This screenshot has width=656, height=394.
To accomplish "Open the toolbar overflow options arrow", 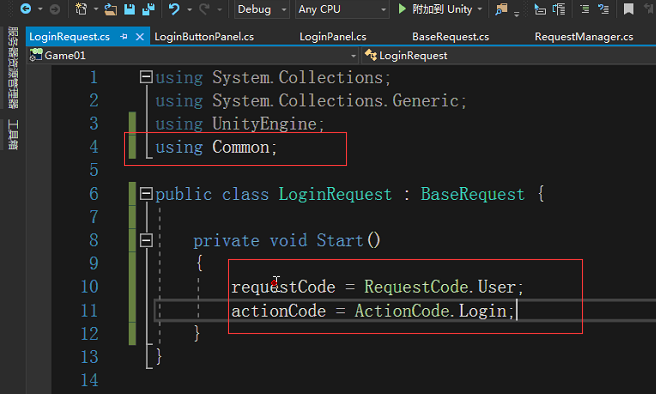I will [x=517, y=14].
